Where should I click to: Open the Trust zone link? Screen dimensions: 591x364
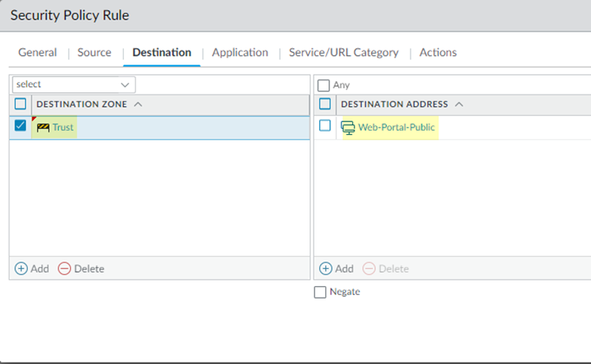[63, 127]
